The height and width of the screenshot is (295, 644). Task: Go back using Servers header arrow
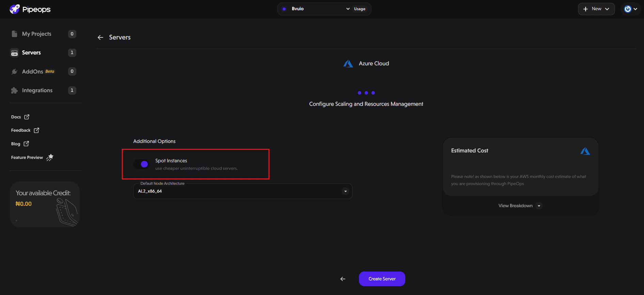pos(100,37)
